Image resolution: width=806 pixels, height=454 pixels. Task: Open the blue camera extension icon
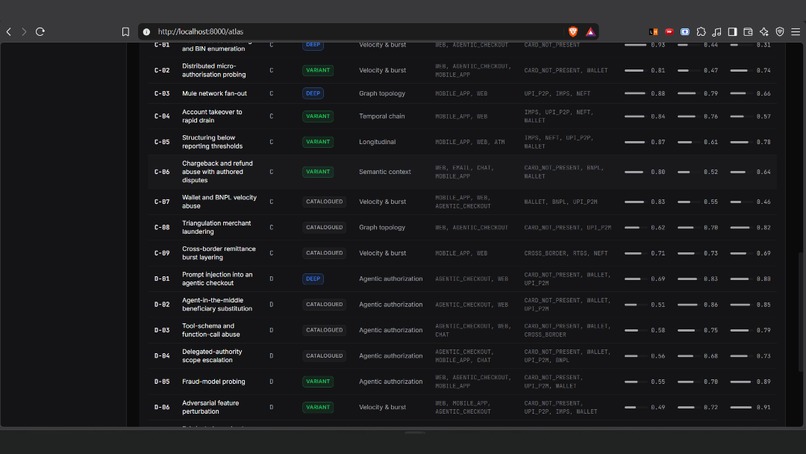point(685,32)
